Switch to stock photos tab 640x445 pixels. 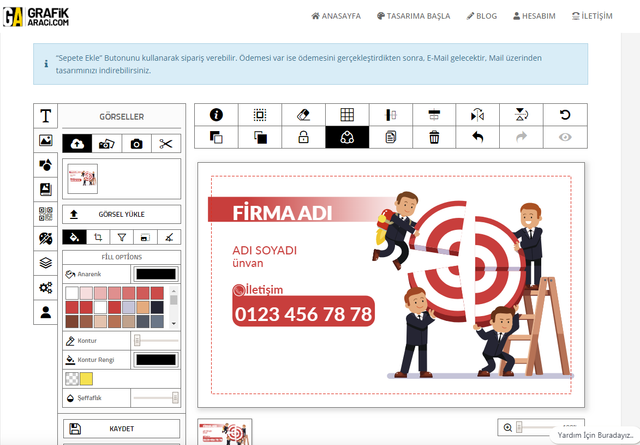pos(107,144)
